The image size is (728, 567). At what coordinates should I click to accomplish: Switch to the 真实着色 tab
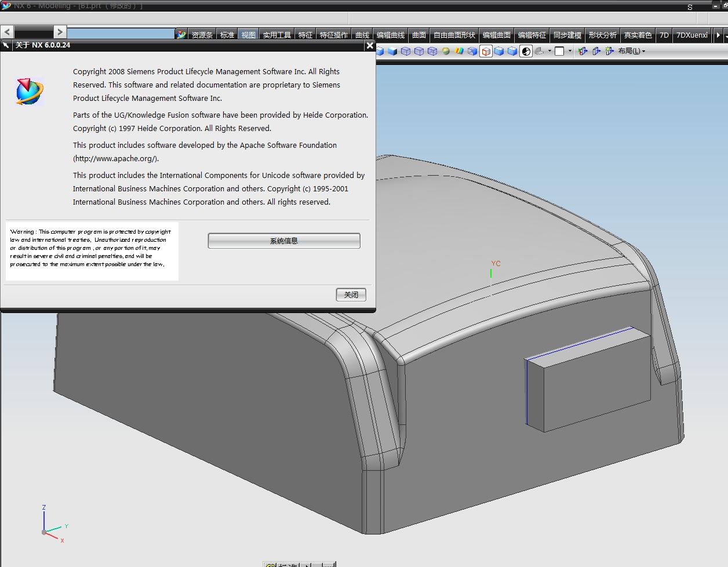[x=638, y=35]
